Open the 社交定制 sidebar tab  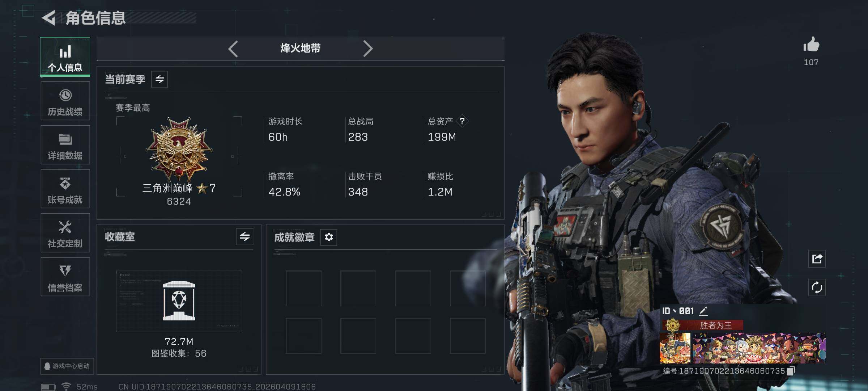[65, 233]
